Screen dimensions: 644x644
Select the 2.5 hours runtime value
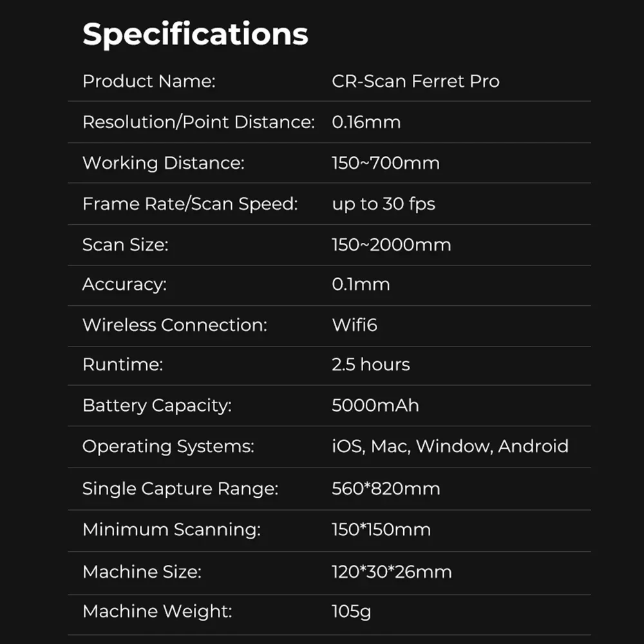pos(370,365)
